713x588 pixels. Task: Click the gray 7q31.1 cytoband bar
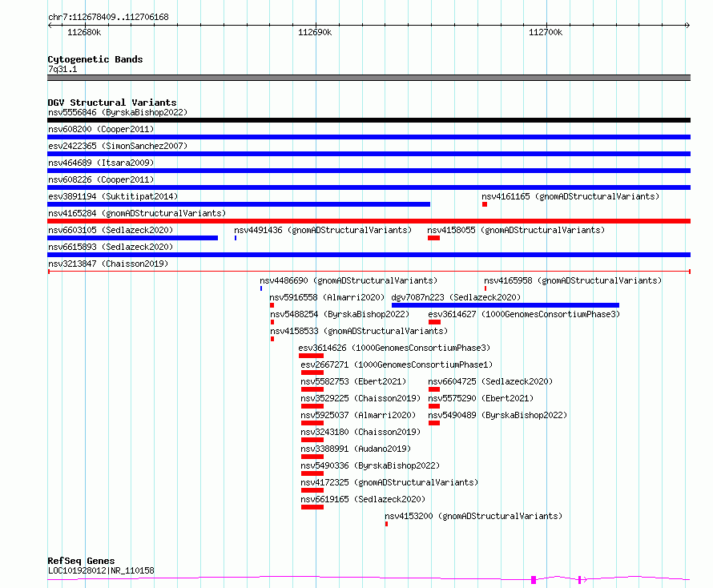369,78
